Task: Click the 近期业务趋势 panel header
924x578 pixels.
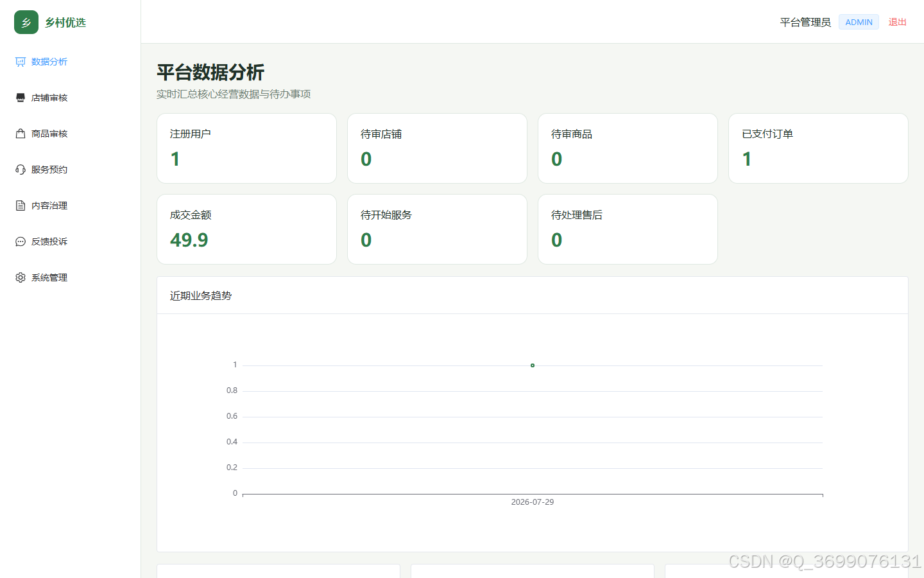Action: coord(533,295)
